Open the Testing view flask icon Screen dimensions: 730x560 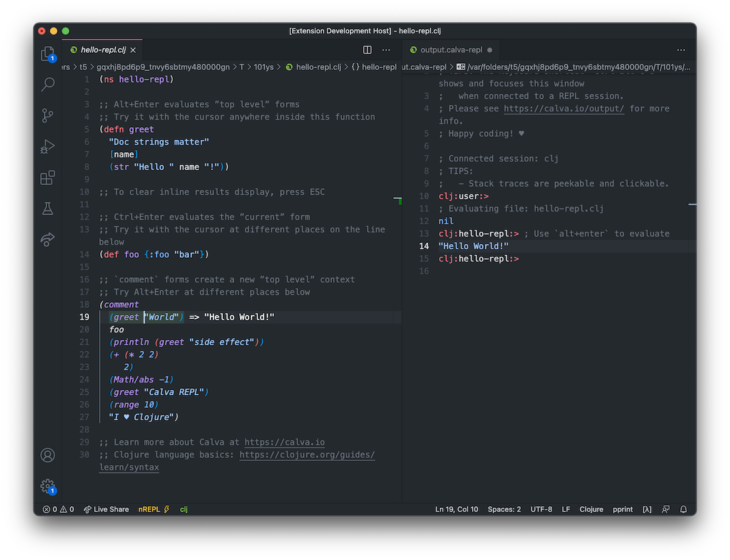(x=48, y=209)
